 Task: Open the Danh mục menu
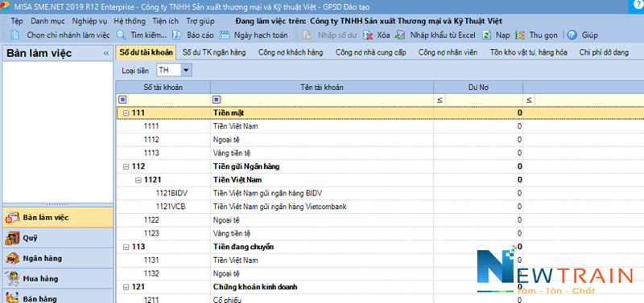(x=47, y=22)
